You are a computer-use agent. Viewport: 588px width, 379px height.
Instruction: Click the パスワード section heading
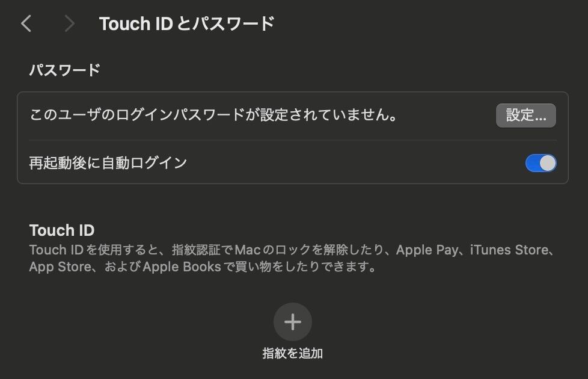65,70
